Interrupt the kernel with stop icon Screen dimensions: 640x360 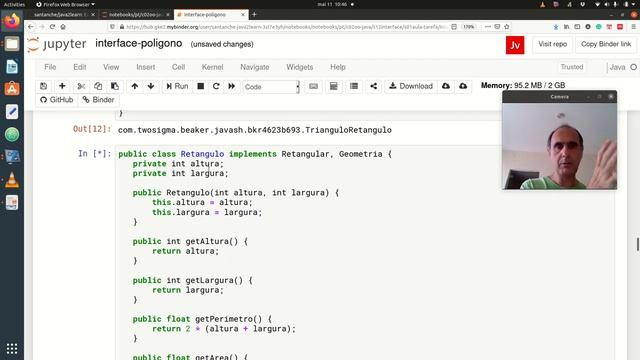pyautogui.click(x=200, y=86)
